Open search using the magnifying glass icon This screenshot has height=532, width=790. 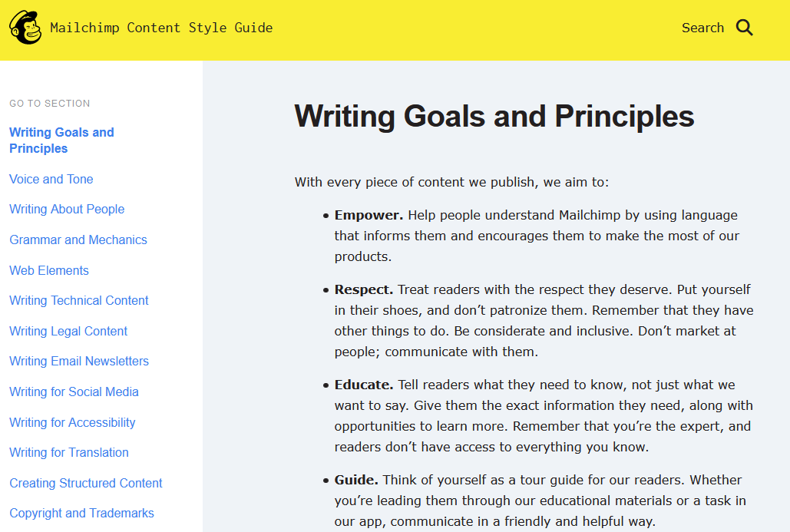pos(744,27)
